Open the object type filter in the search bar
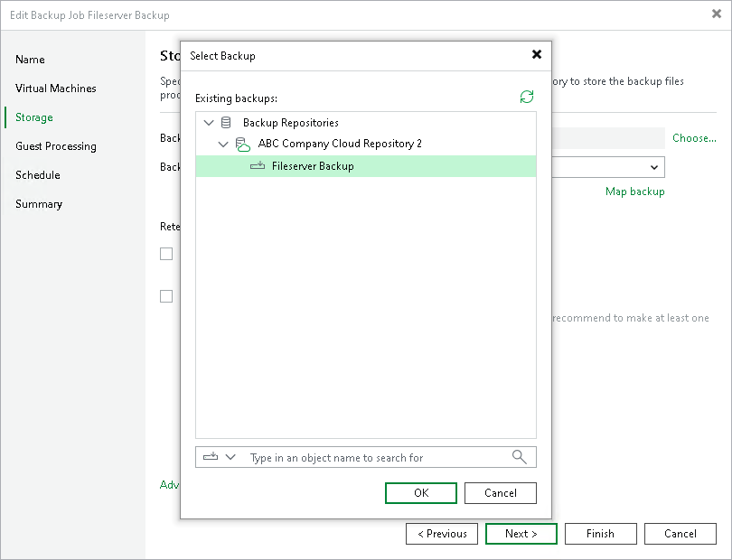 tap(219, 457)
